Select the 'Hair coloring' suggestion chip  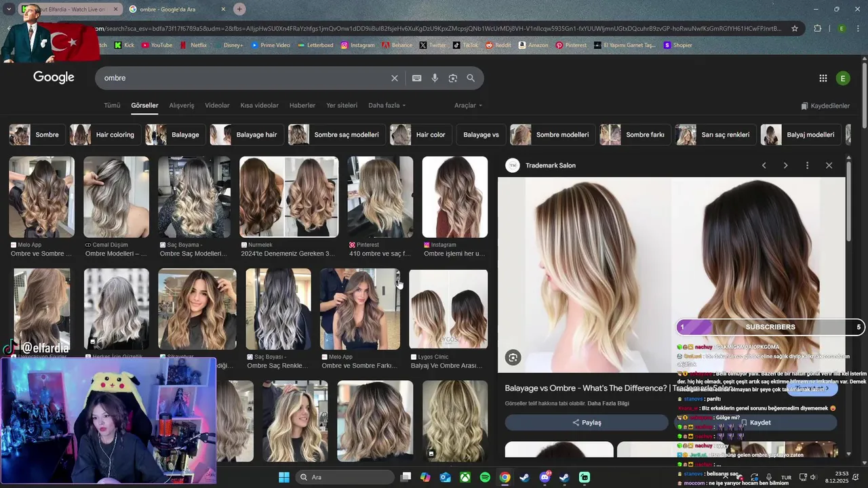106,135
